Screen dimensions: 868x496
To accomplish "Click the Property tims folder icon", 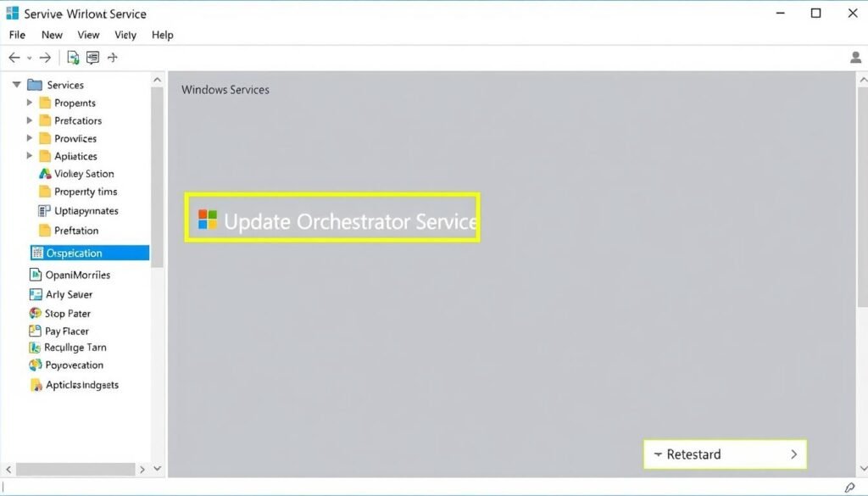I will (x=45, y=192).
